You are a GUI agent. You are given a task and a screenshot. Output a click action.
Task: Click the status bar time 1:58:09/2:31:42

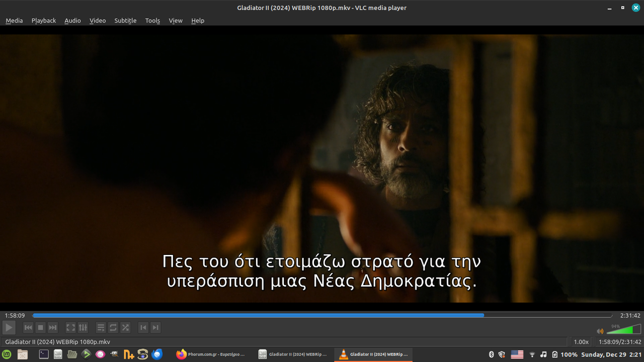point(619,342)
